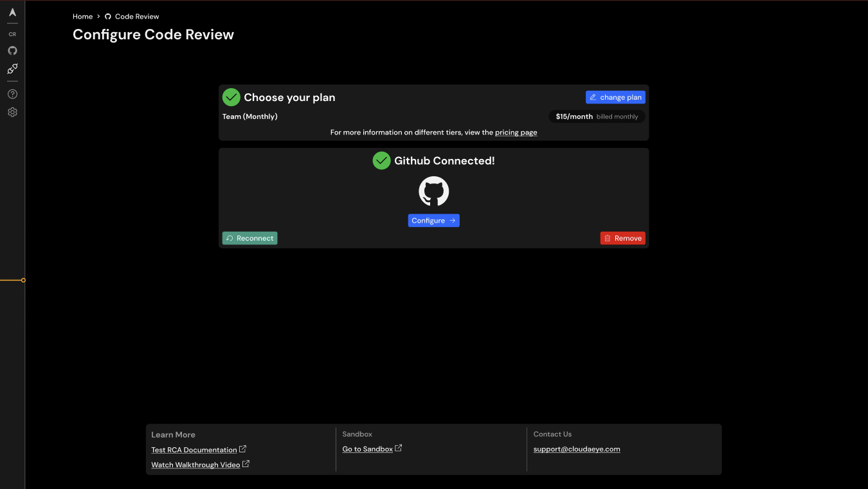Image resolution: width=868 pixels, height=489 pixels.
Task: Click the Contact Us footer heading
Action: pyautogui.click(x=552, y=434)
